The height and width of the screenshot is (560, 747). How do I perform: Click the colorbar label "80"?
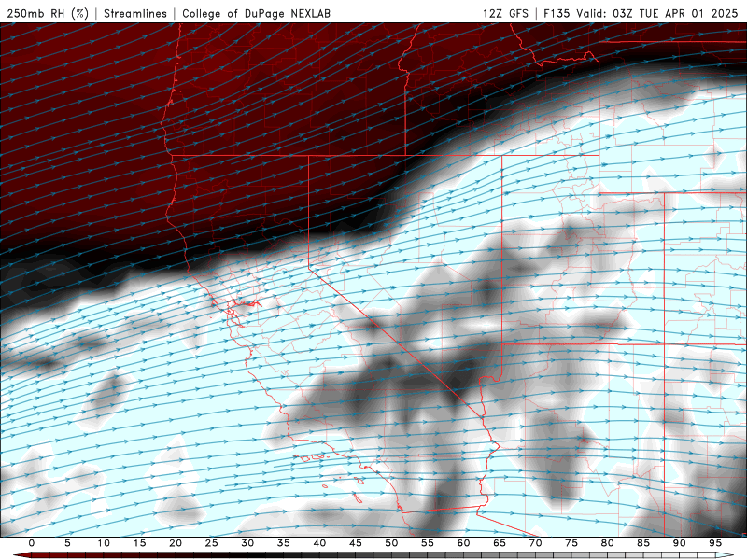click(x=608, y=543)
